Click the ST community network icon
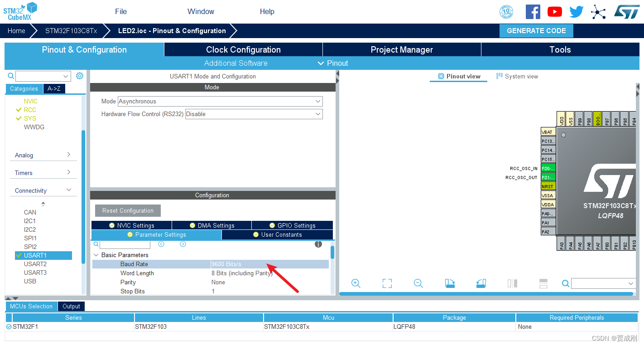 click(x=598, y=12)
